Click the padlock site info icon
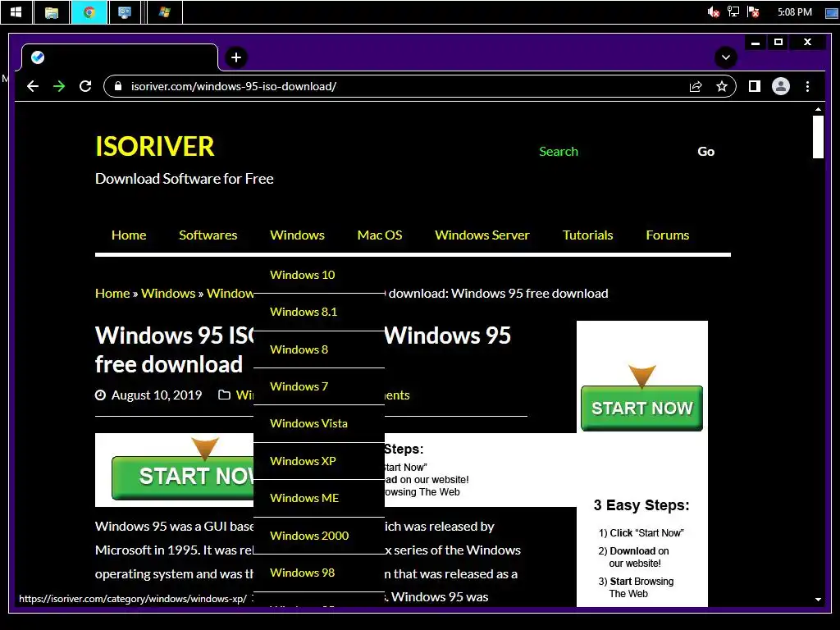Viewport: 840px width, 630px height. (118, 86)
